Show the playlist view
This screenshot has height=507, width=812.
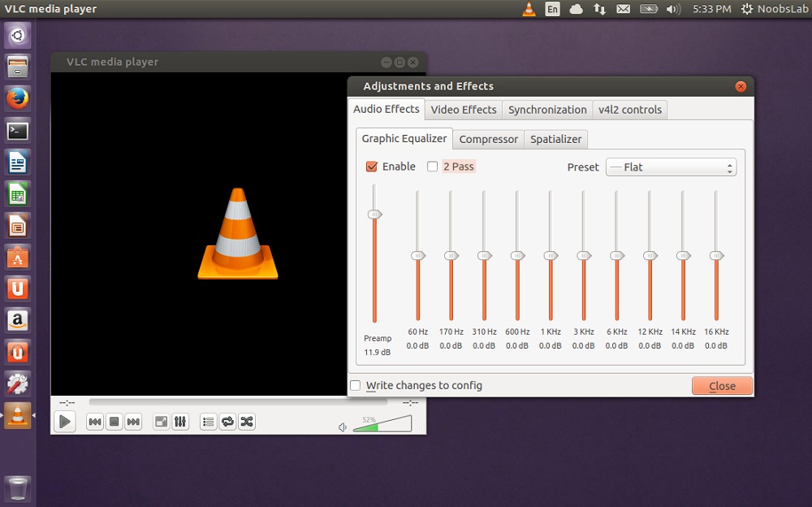click(209, 422)
